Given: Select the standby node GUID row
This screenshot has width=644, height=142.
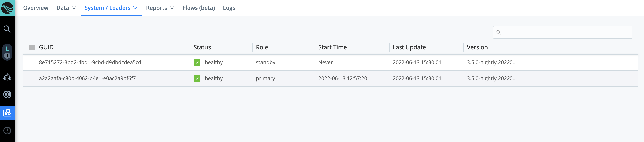Looking at the screenshot, I should click(90, 63).
